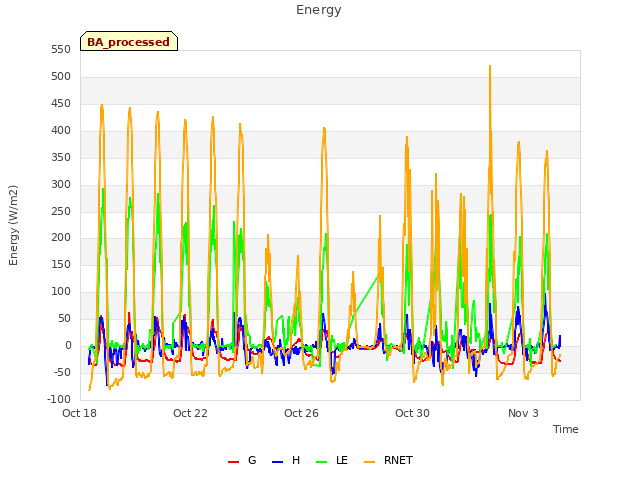The image size is (640, 480).
Task: Click the Nov 3 axis tick label
Action: pos(523,413)
